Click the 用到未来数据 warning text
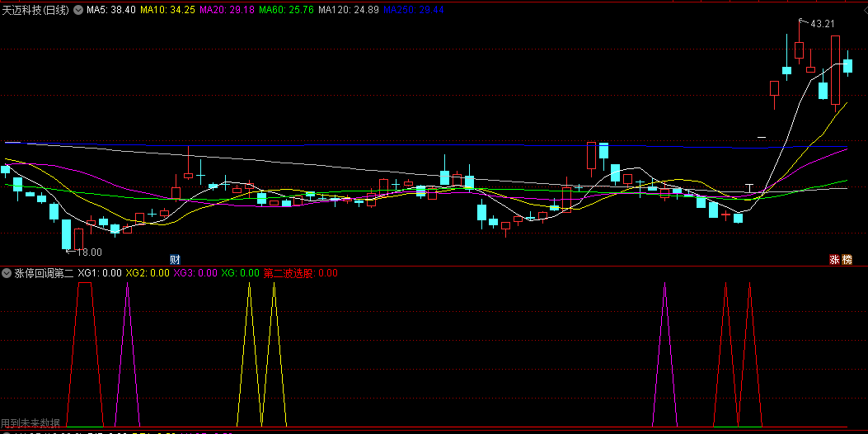Viewport: 868px width, 434px height. (30, 424)
